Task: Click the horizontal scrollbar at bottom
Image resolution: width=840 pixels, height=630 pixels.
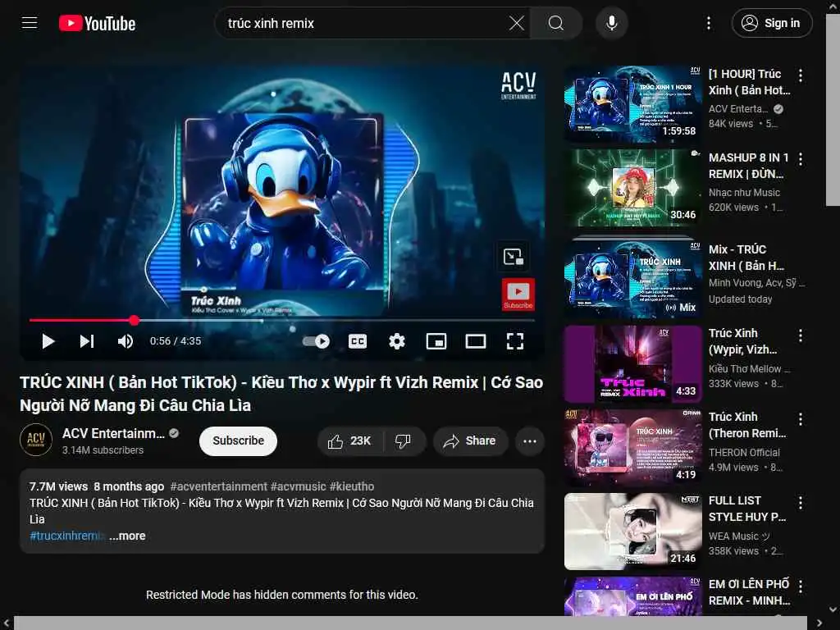Action: pos(410,623)
